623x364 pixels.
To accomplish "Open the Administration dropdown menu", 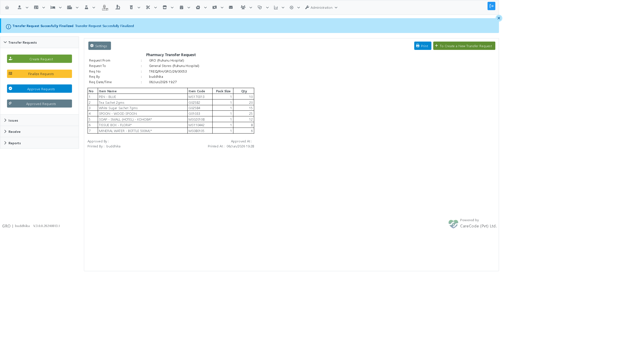I will coord(321,7).
